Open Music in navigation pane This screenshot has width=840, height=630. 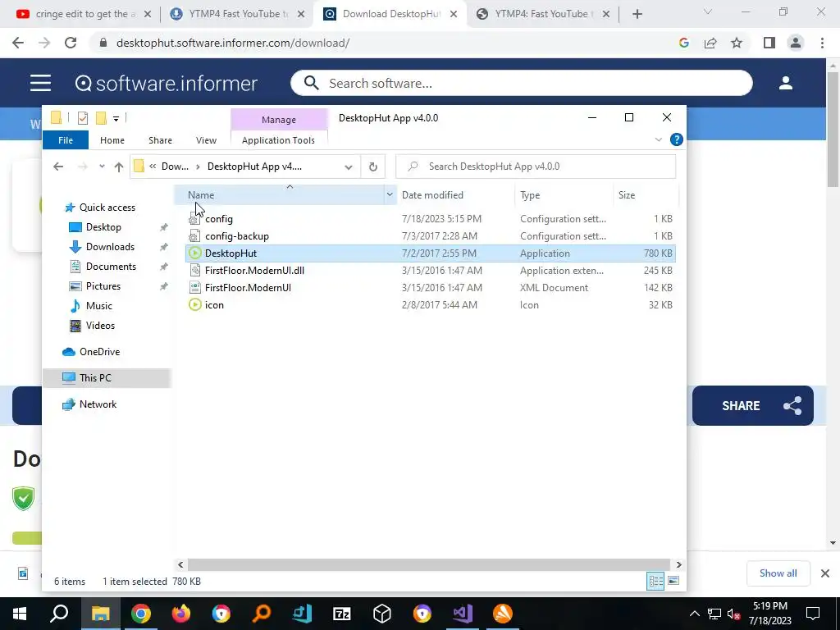pos(99,306)
